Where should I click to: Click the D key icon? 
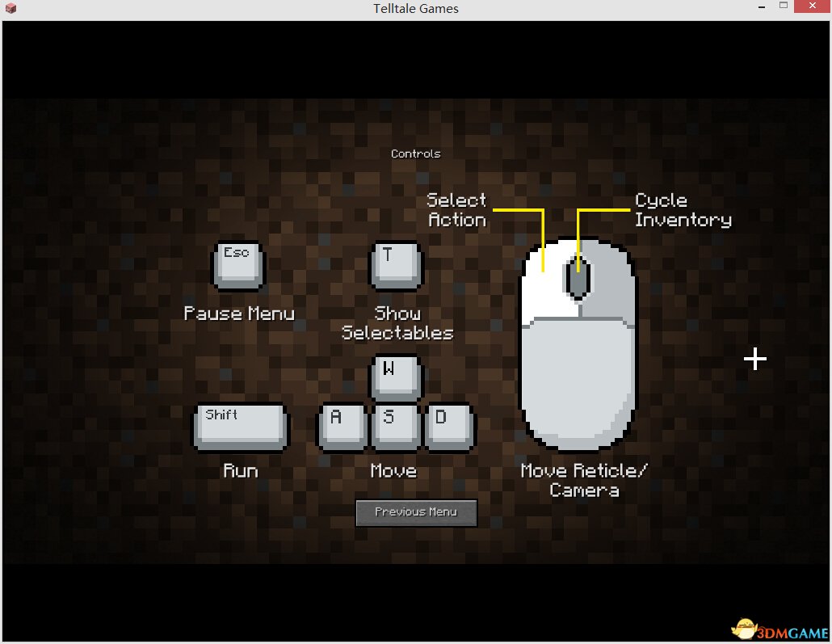tap(449, 427)
